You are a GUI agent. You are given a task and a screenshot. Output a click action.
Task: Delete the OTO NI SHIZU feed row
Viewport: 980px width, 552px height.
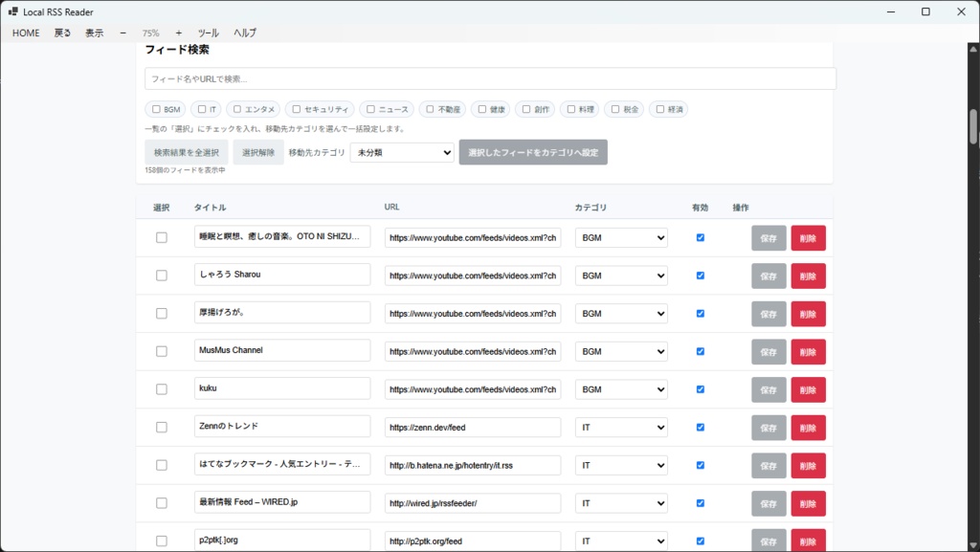[x=808, y=238]
